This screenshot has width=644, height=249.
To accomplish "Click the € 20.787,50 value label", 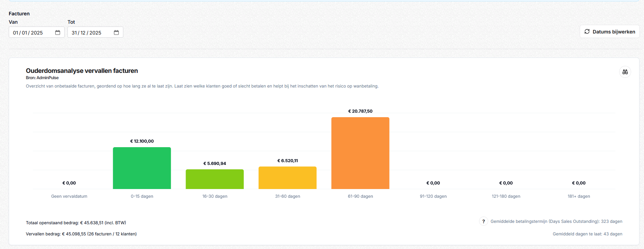I will click(360, 111).
